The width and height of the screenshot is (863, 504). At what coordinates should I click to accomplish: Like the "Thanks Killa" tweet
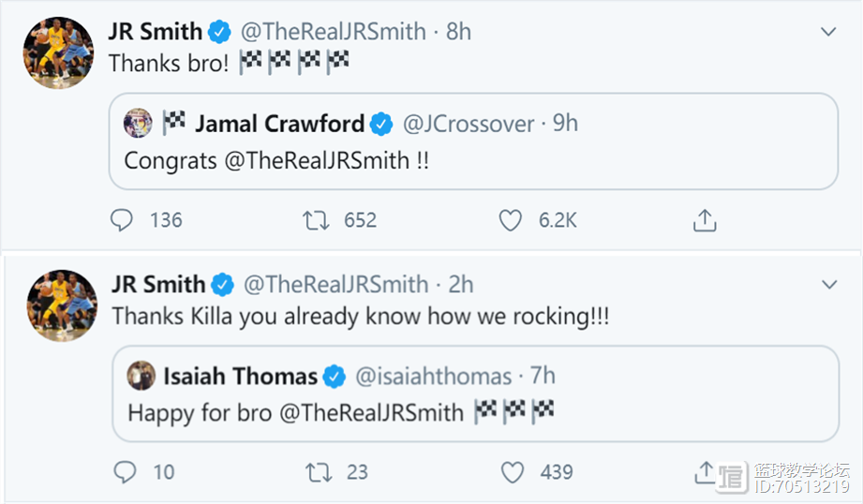(513, 472)
